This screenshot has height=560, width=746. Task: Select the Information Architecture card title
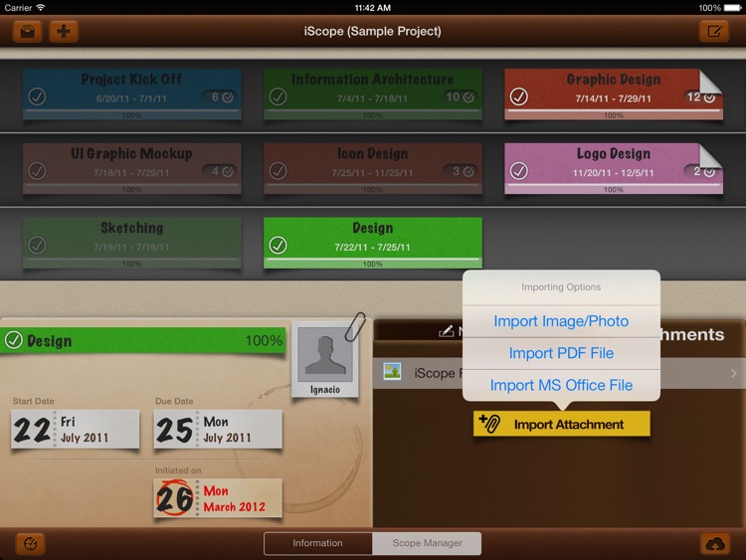coord(373,79)
